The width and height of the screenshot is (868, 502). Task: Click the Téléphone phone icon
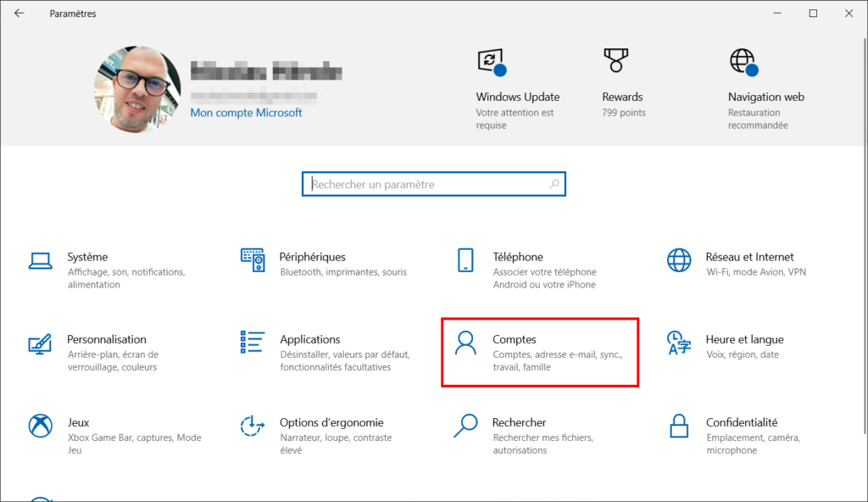click(465, 259)
